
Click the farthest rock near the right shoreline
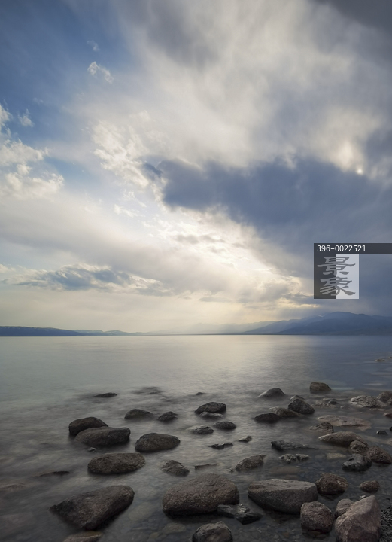[320, 387]
